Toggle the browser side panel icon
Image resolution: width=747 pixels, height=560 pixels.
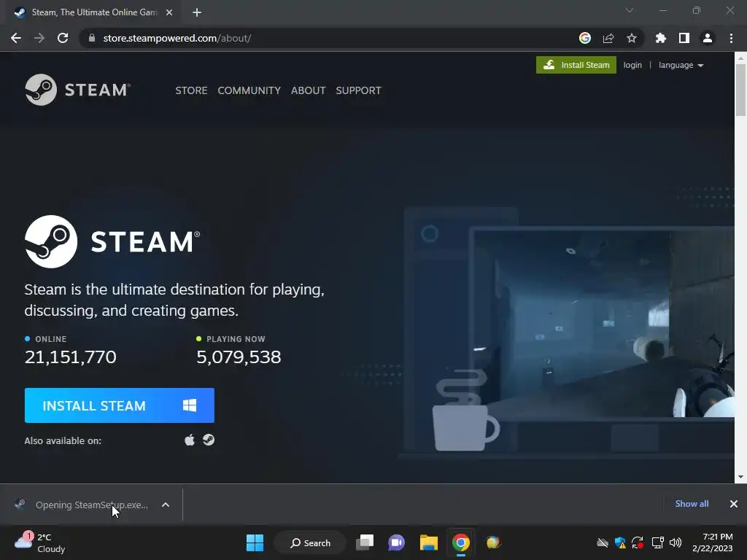(684, 38)
